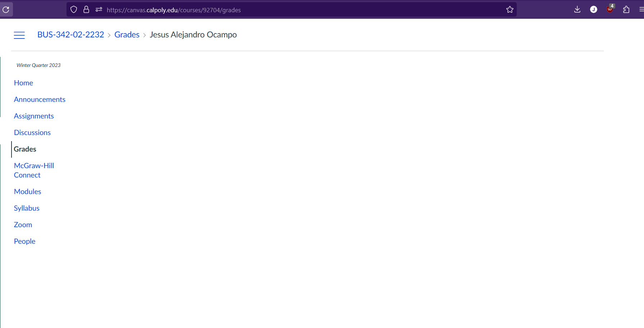Open the Downloads panel
Viewport: 644px width, 328px height.
click(x=577, y=9)
